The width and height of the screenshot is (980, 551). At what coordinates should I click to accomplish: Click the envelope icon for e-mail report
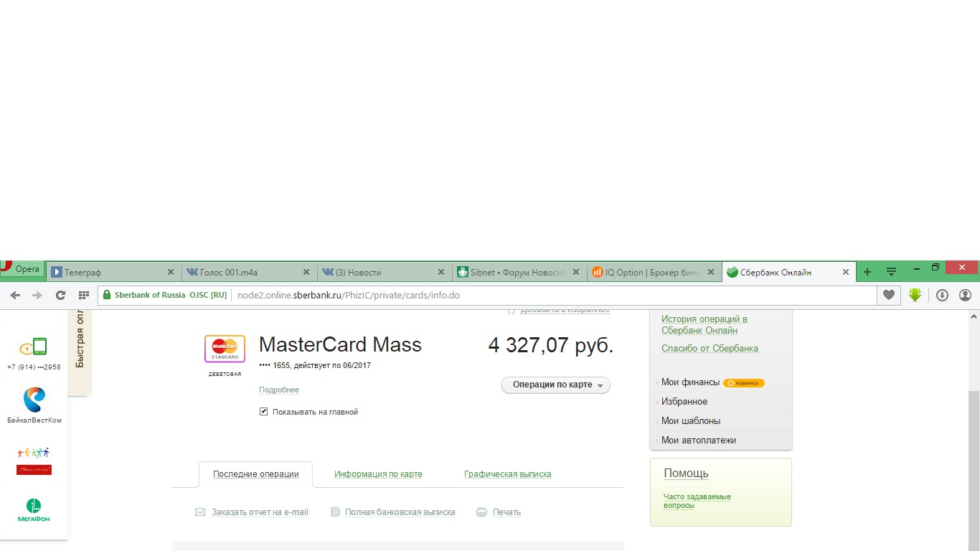click(200, 512)
